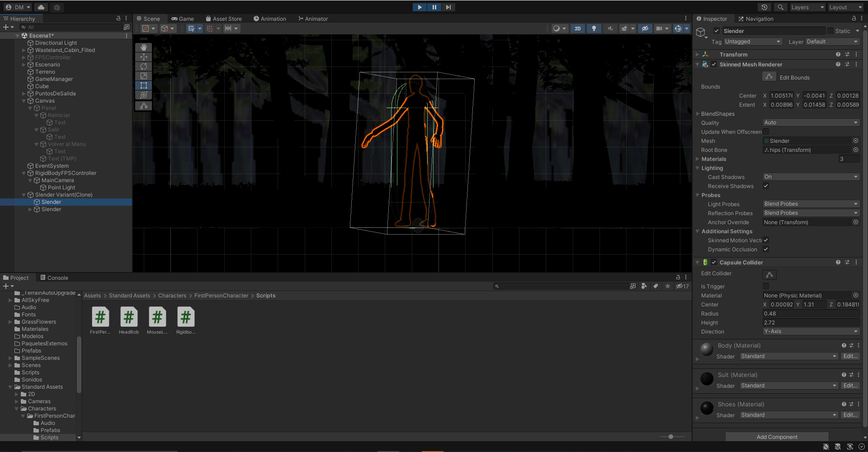Screen dimensions: 868x452
Task: Open the Gizmos sphere icon
Action: tap(678, 28)
